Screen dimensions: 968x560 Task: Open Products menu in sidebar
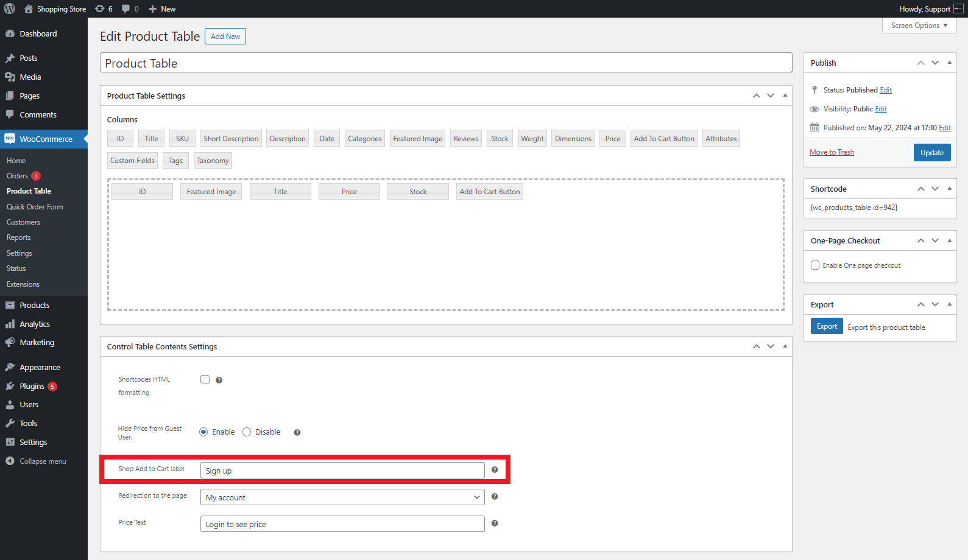coord(35,306)
